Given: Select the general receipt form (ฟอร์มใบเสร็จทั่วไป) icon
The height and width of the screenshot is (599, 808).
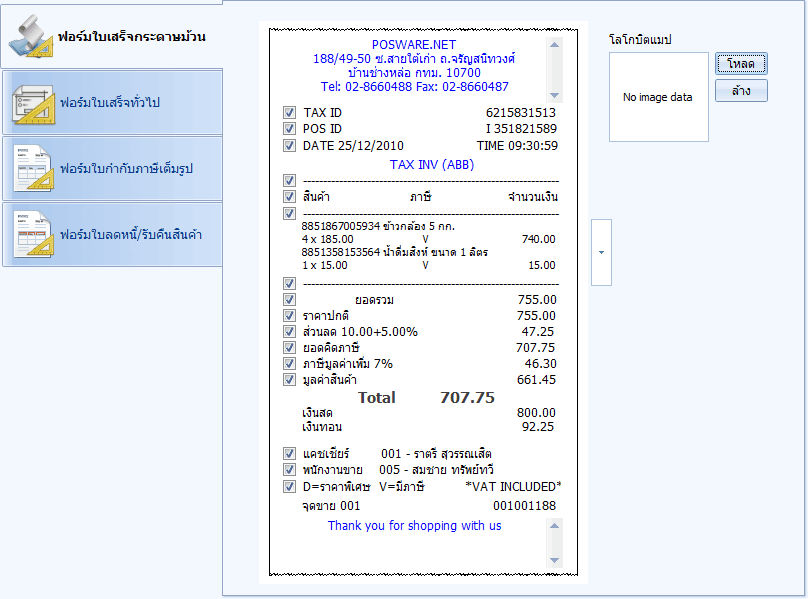Looking at the screenshot, I should pos(33,103).
